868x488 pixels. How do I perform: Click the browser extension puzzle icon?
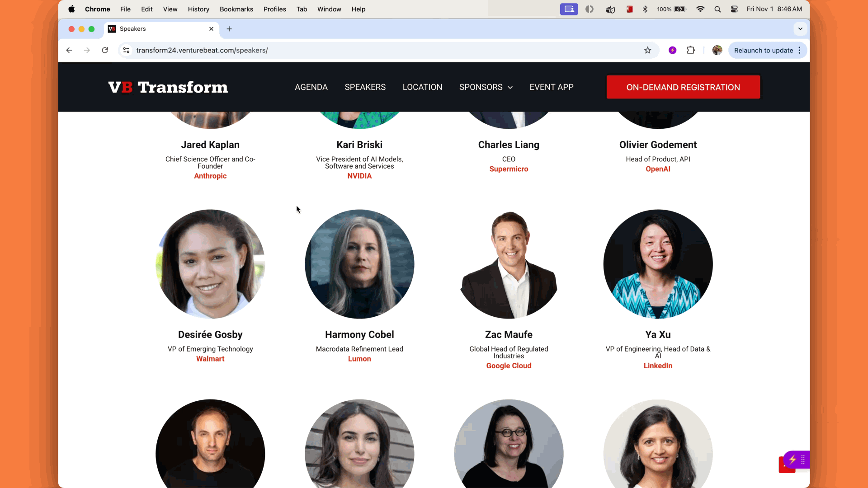(x=691, y=50)
